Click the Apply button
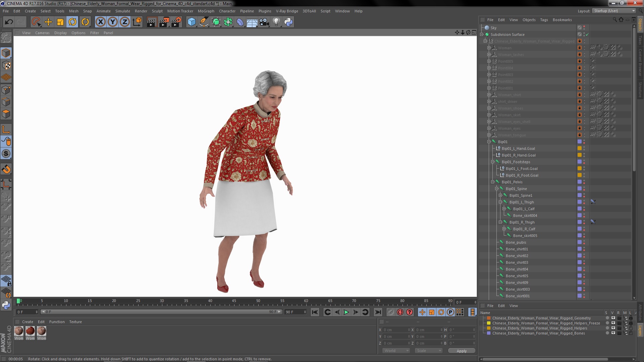This screenshot has width=644, height=362. pos(462,351)
